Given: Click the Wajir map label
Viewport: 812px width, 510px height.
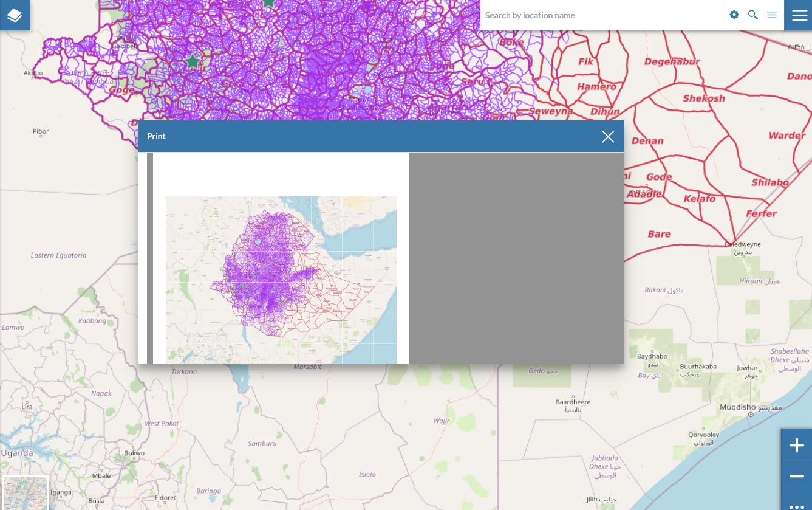Looking at the screenshot, I should coord(442,421).
